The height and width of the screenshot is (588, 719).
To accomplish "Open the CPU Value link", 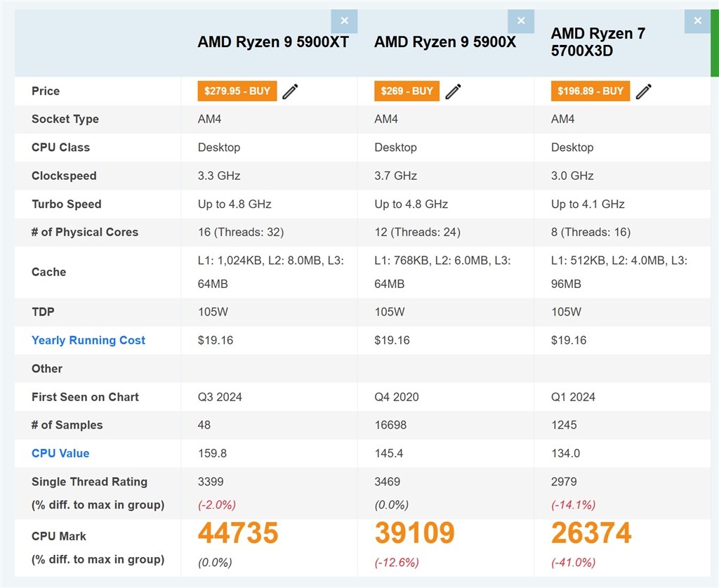I will pos(60,453).
